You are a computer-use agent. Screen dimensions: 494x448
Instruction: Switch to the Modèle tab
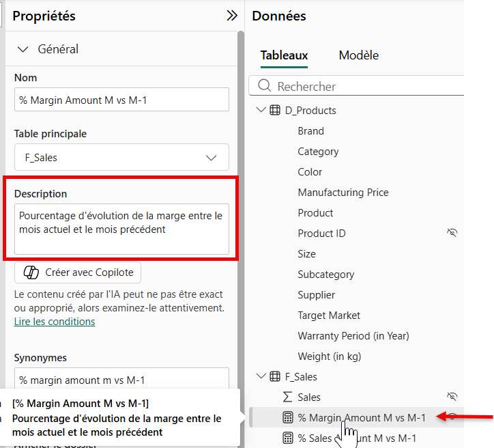click(358, 55)
